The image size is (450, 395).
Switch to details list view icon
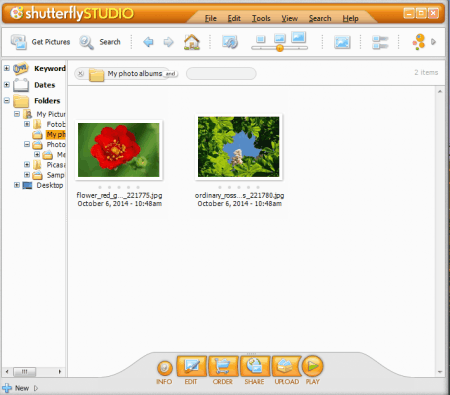pos(380,42)
